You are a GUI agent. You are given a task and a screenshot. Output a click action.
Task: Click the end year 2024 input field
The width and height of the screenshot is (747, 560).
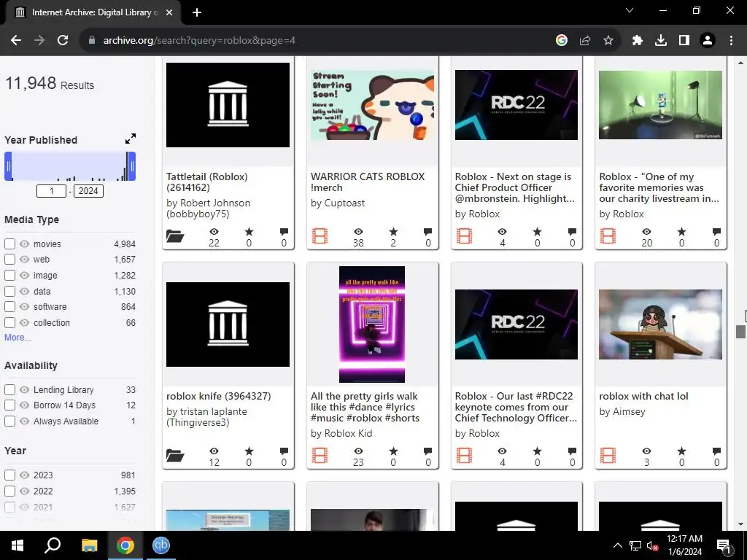pos(88,191)
